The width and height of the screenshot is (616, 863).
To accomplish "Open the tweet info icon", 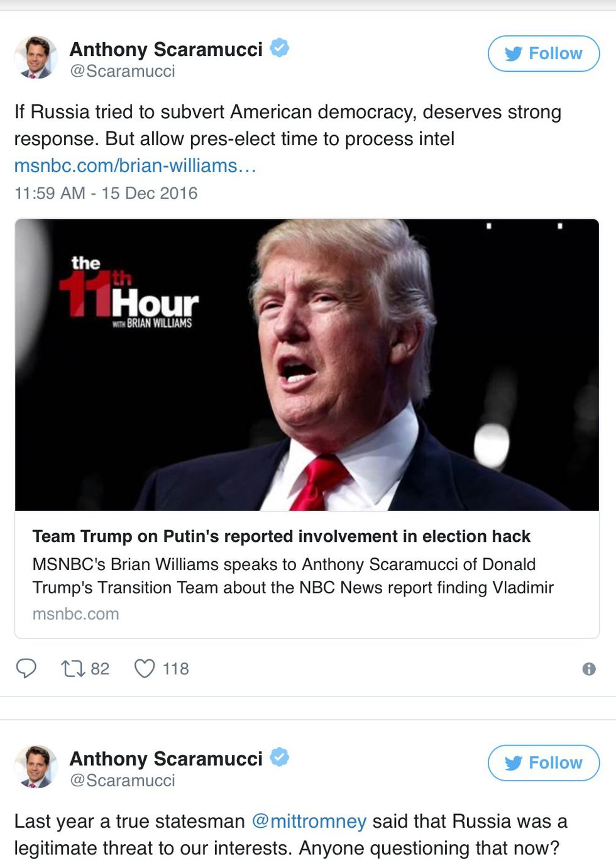I will point(589,669).
